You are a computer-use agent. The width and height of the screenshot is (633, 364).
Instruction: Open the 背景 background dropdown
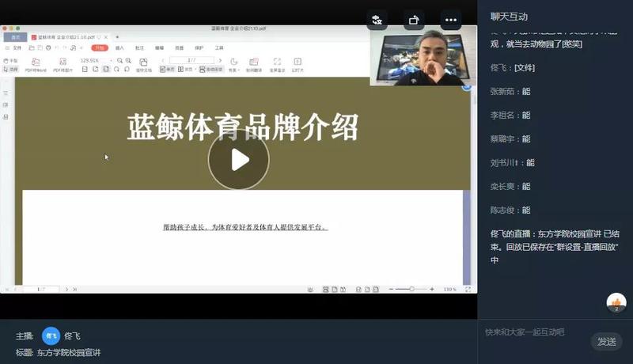click(x=233, y=65)
